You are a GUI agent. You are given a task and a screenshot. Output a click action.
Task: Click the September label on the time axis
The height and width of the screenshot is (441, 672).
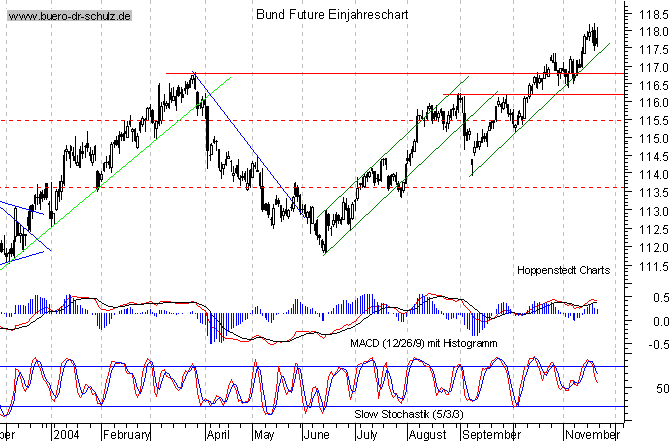pos(491,435)
